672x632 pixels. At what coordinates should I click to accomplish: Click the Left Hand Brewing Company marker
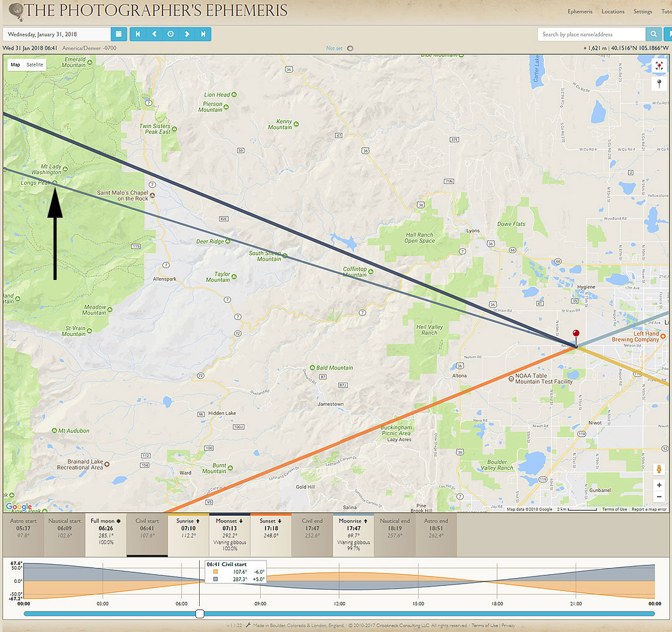tap(663, 337)
